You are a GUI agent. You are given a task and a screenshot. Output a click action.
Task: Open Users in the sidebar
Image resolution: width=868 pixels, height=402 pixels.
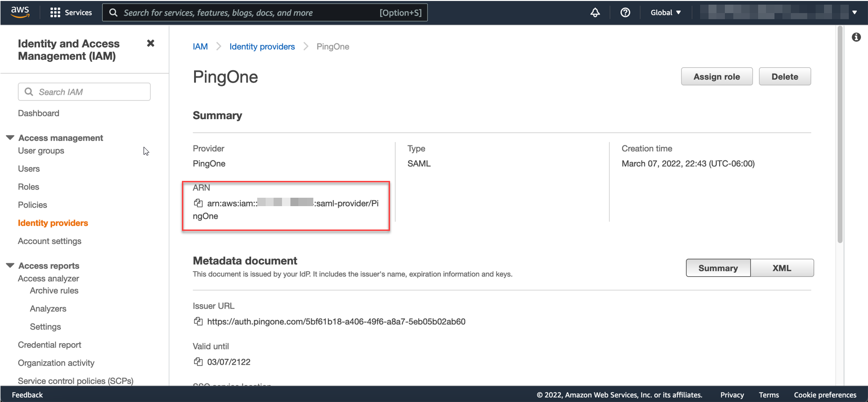[29, 169]
